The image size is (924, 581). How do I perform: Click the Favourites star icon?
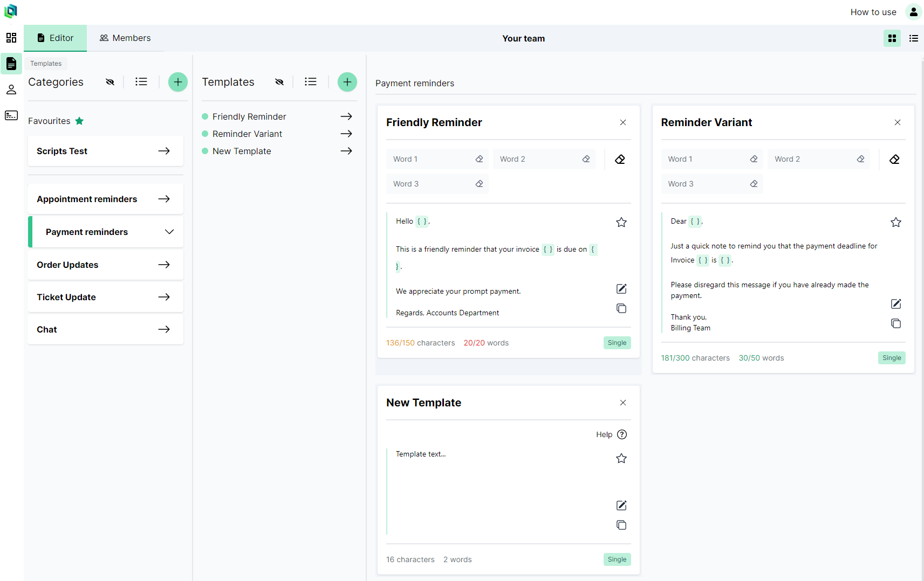(79, 121)
